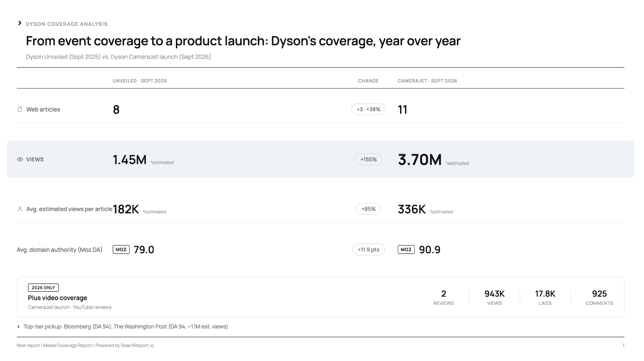Click the MOZ badge next to 90.9

coord(406,249)
